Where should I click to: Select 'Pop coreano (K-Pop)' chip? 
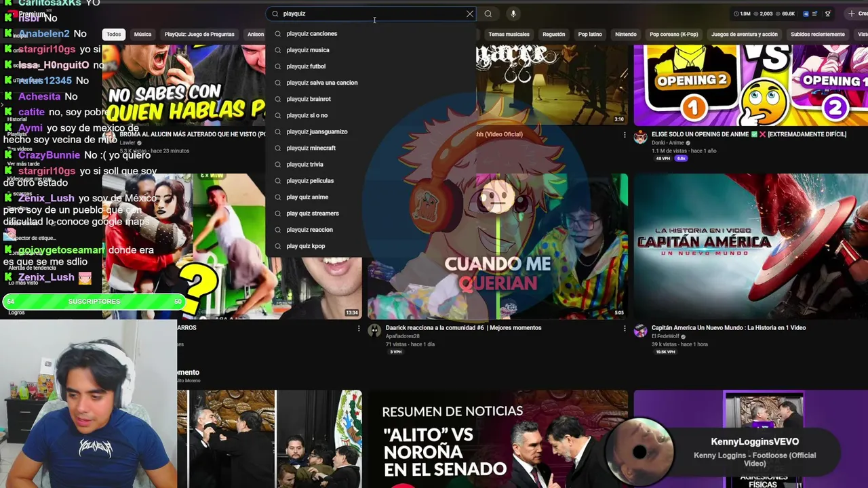[x=673, y=34]
